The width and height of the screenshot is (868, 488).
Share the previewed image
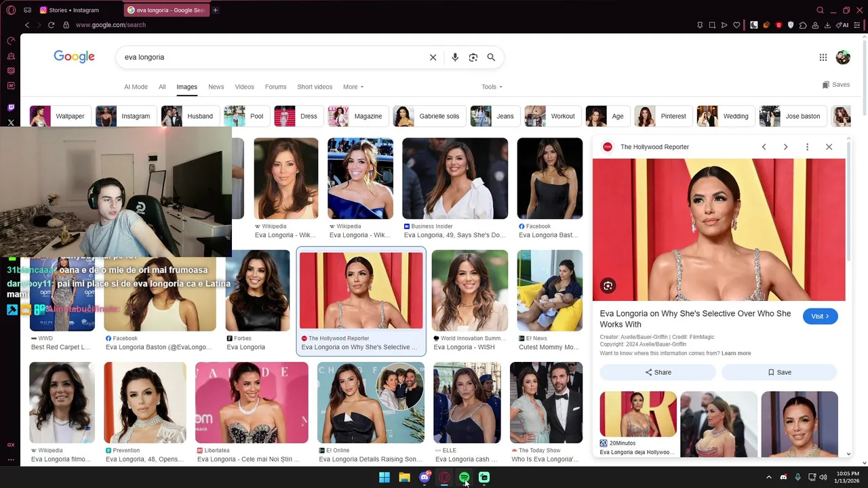(658, 372)
